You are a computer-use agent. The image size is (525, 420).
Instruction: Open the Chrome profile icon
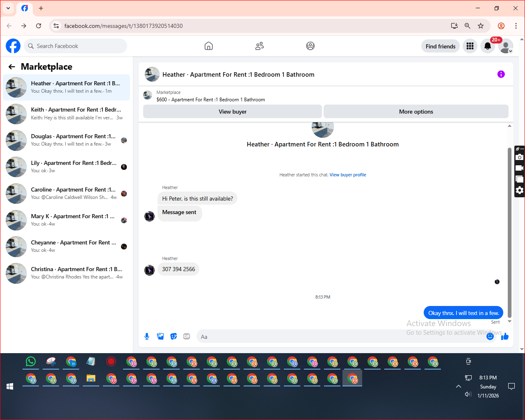point(501,26)
